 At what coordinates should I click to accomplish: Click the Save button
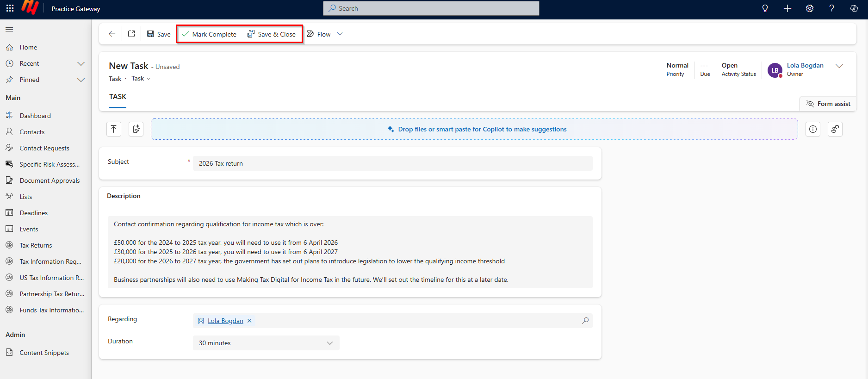(x=159, y=34)
